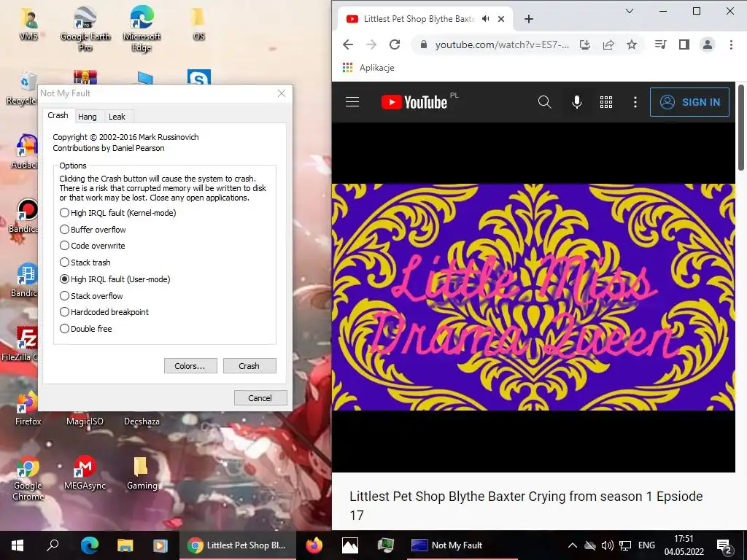The height and width of the screenshot is (560, 747).
Task: Switch to Not My Fault taskbar button
Action: [x=462, y=545]
